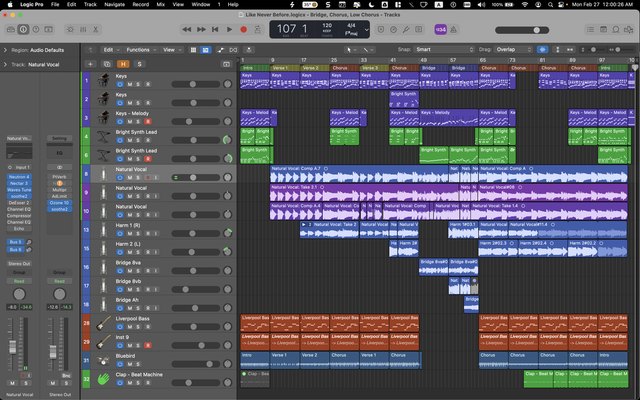The image size is (640, 400).
Task: Toggle the Metronome click button
Action: pos(453,29)
